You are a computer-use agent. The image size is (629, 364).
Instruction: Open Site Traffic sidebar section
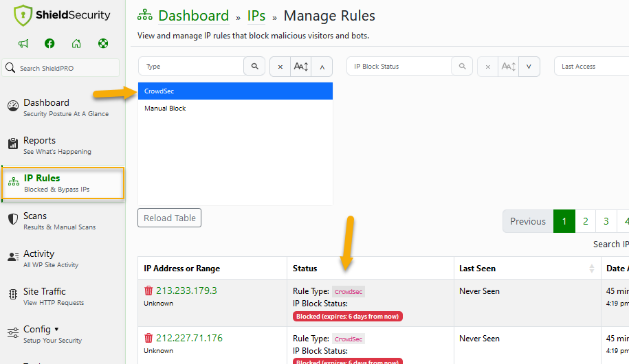tap(63, 296)
